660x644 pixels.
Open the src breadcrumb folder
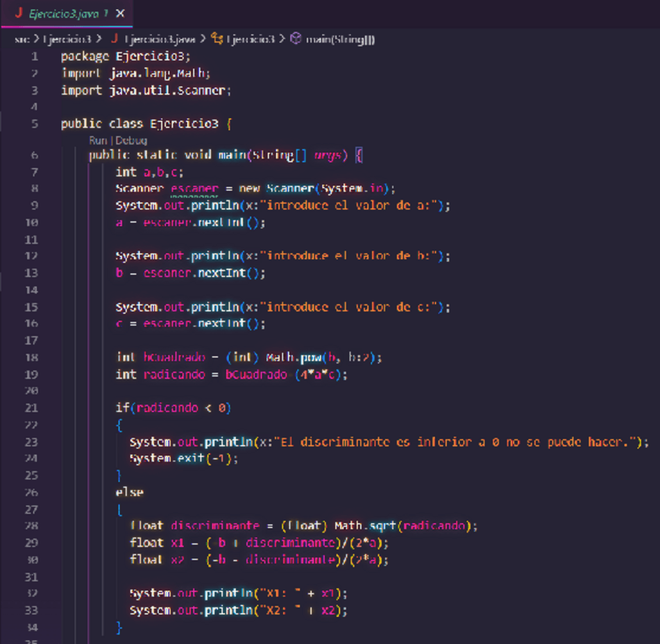tap(21, 39)
